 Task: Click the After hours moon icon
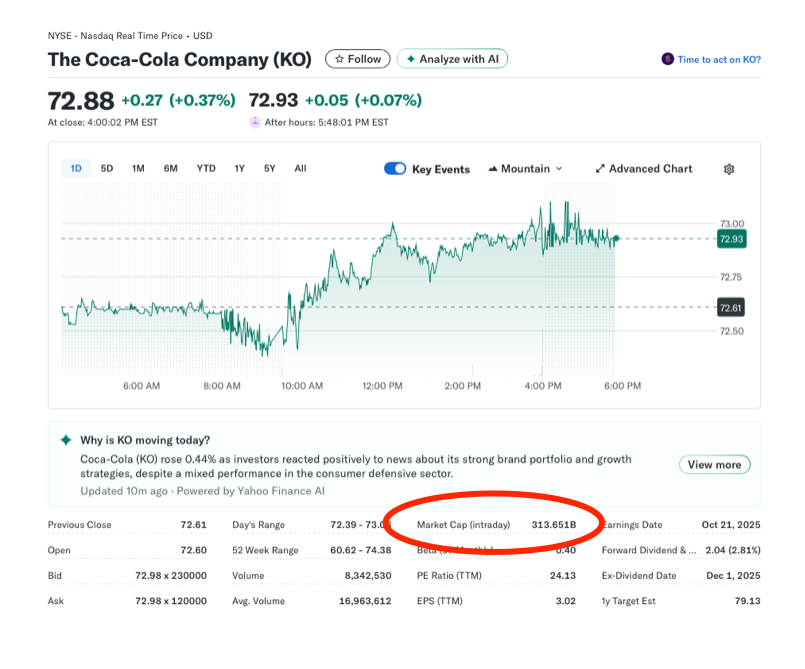[255, 122]
